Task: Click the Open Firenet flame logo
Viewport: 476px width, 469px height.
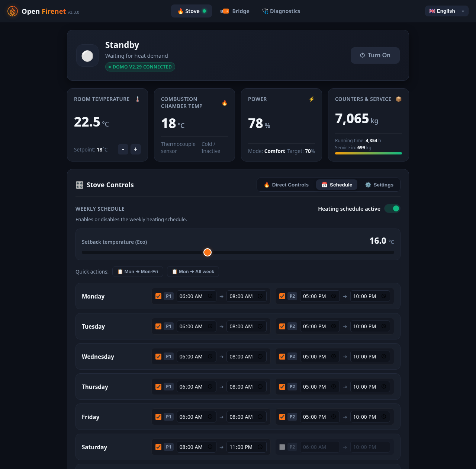Action: pyautogui.click(x=13, y=11)
